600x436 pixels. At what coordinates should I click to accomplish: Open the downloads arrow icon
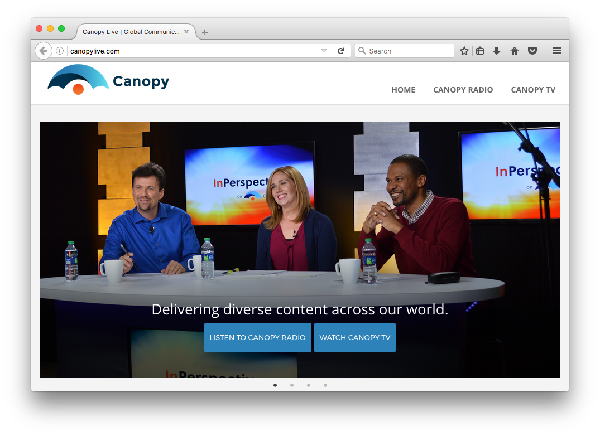(x=497, y=51)
